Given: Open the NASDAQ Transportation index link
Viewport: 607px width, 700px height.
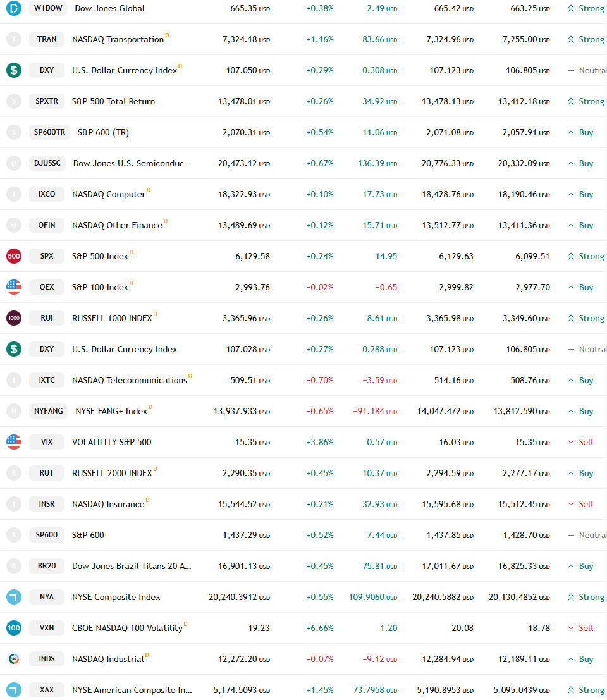Looking at the screenshot, I should [118, 40].
